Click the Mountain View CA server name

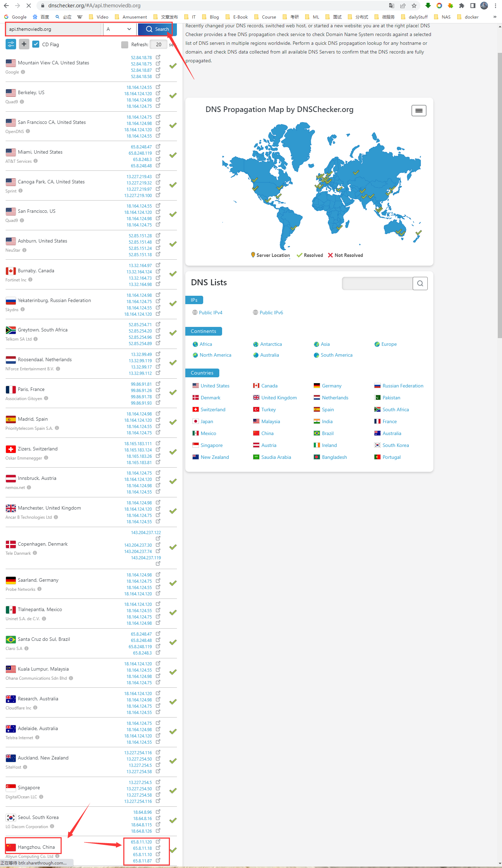pos(53,63)
